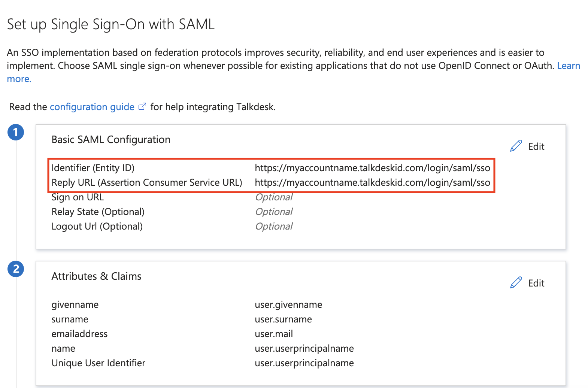Open the configuration guide link
The height and width of the screenshot is (388, 588).
(x=92, y=107)
